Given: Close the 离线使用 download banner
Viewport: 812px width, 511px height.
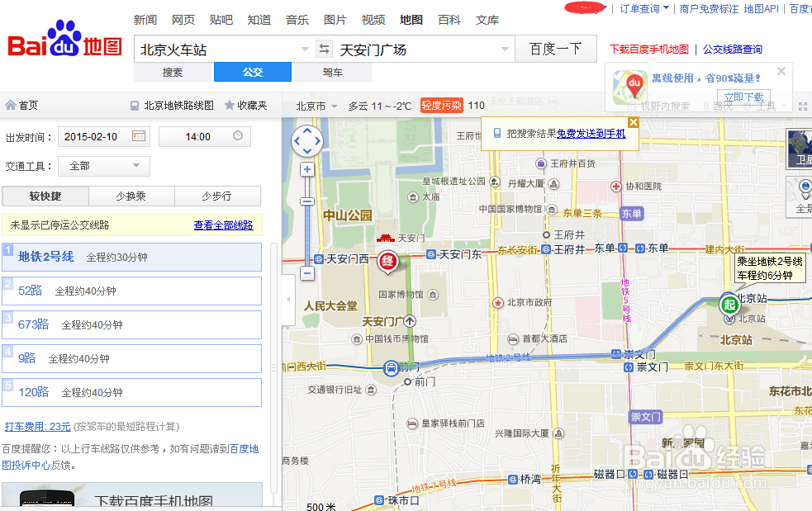Looking at the screenshot, I should tap(781, 71).
